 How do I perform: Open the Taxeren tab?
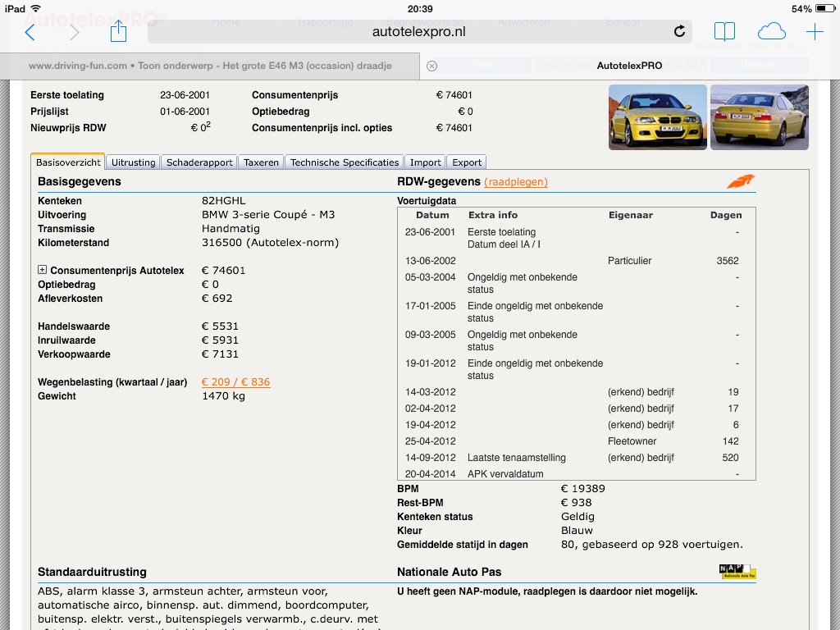tap(261, 162)
